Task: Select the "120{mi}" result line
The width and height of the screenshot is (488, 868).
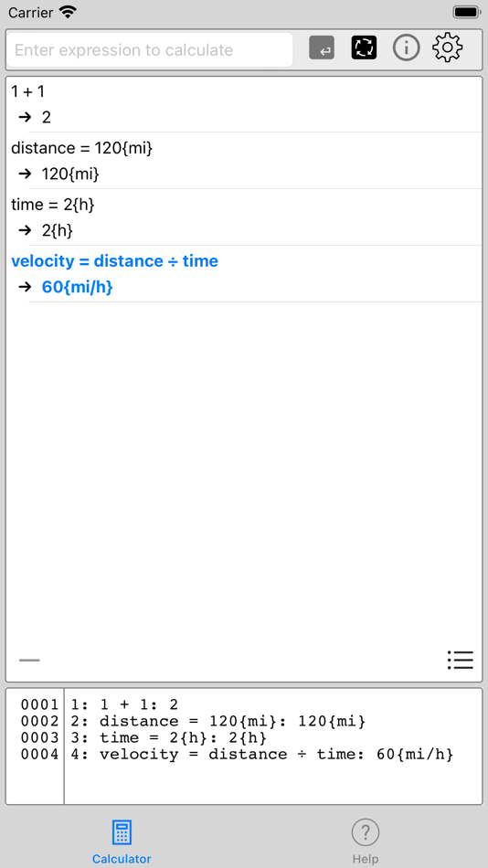Action: [70, 174]
